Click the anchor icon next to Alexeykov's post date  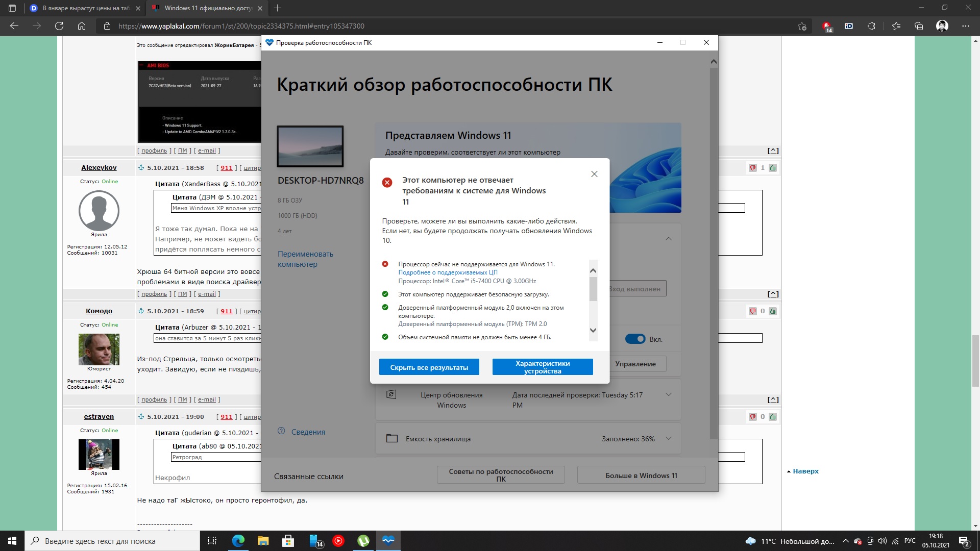[x=141, y=168]
